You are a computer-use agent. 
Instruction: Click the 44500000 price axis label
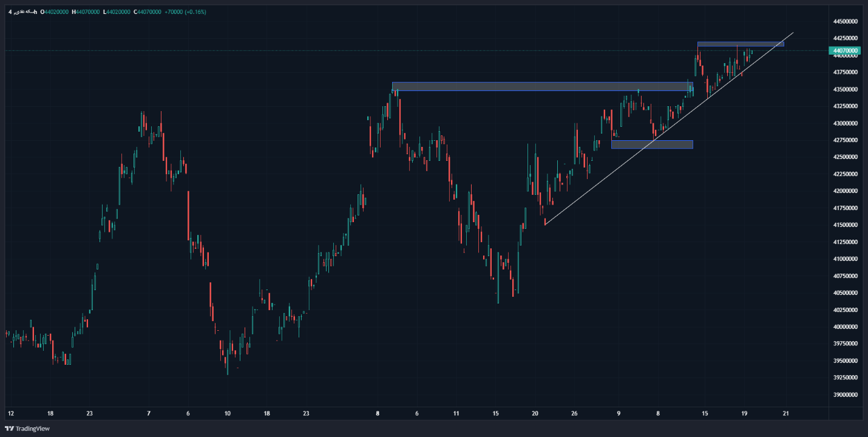click(x=846, y=22)
